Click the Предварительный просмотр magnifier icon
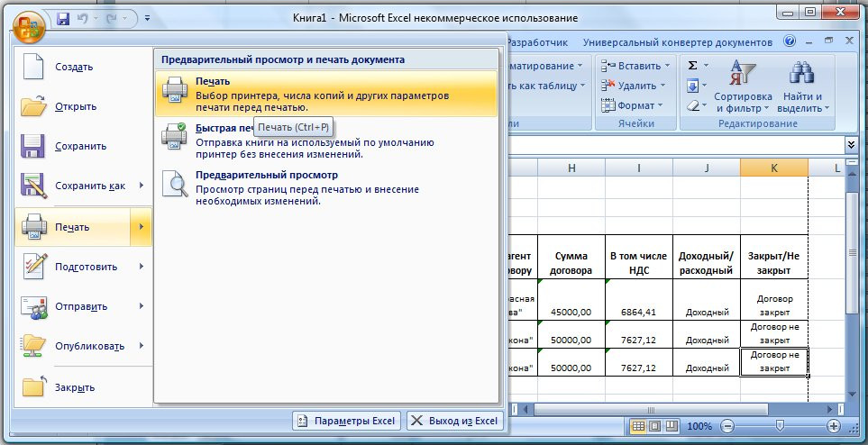Screen dimensions: 868x445 pos(175,184)
